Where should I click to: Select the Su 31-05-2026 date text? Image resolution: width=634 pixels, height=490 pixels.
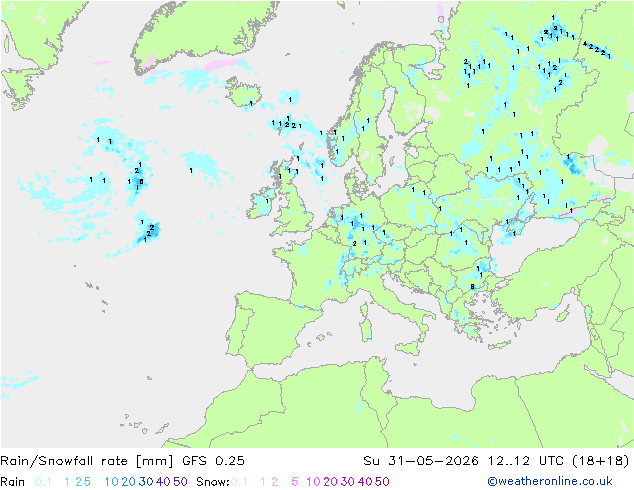421,461
